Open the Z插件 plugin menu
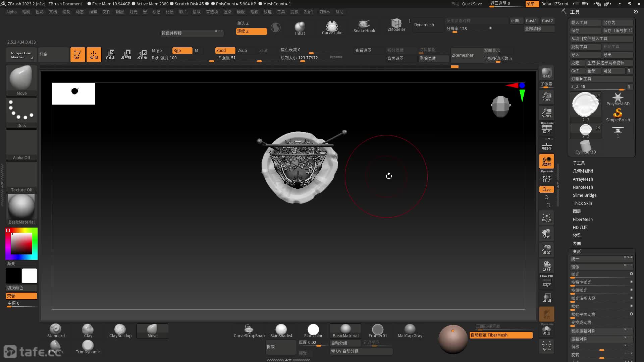This screenshot has height=362, width=644. (x=309, y=12)
